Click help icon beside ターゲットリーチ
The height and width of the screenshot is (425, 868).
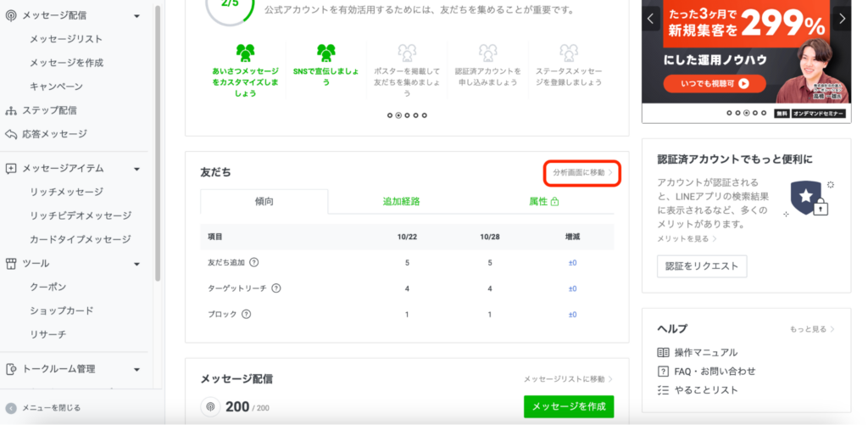[x=276, y=288]
